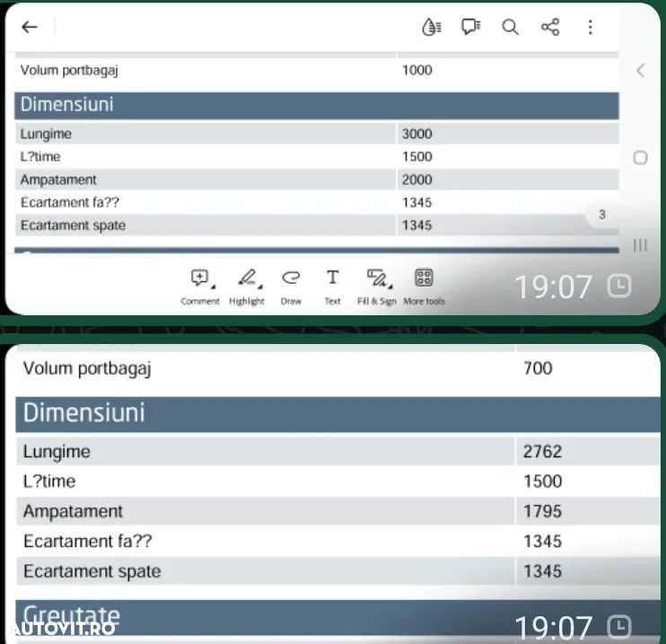Open More tools grid

[x=424, y=287]
